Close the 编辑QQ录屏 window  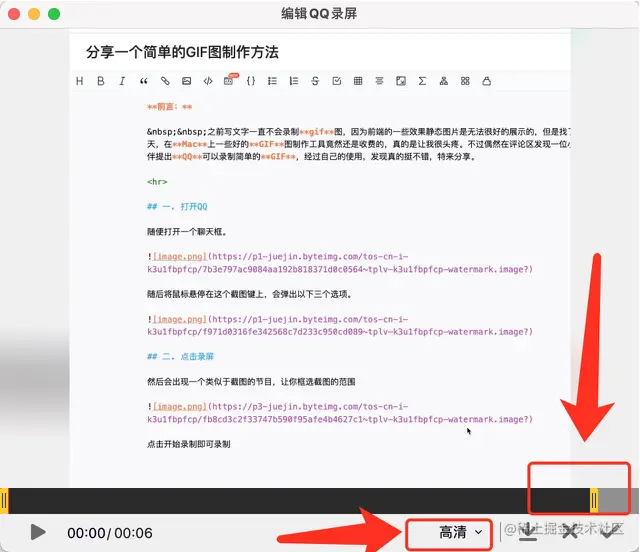click(14, 14)
